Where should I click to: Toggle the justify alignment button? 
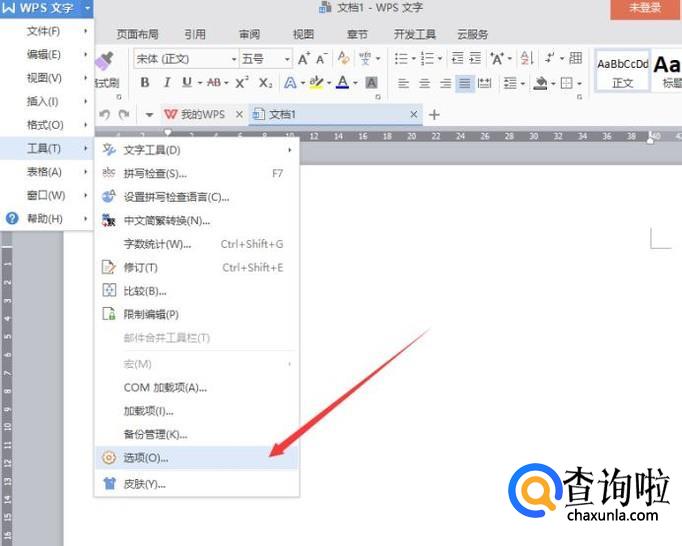[465, 83]
